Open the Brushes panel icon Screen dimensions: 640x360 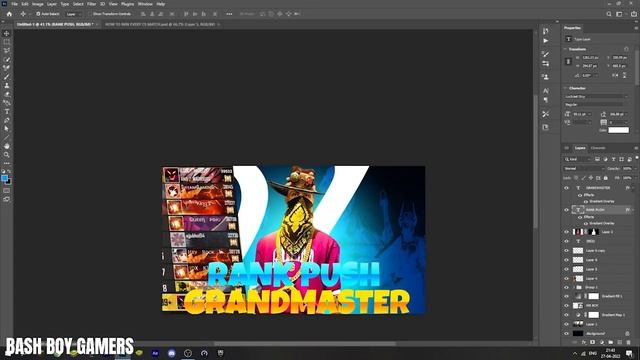tap(546, 54)
